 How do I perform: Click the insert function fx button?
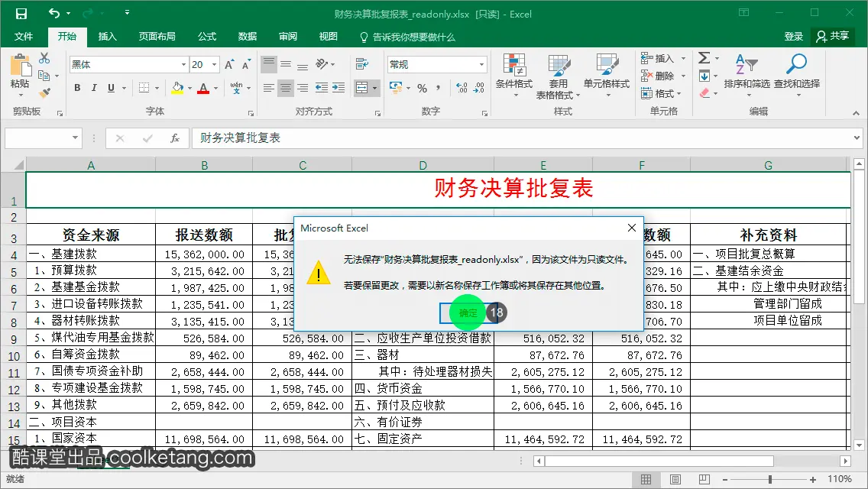pyautogui.click(x=175, y=138)
